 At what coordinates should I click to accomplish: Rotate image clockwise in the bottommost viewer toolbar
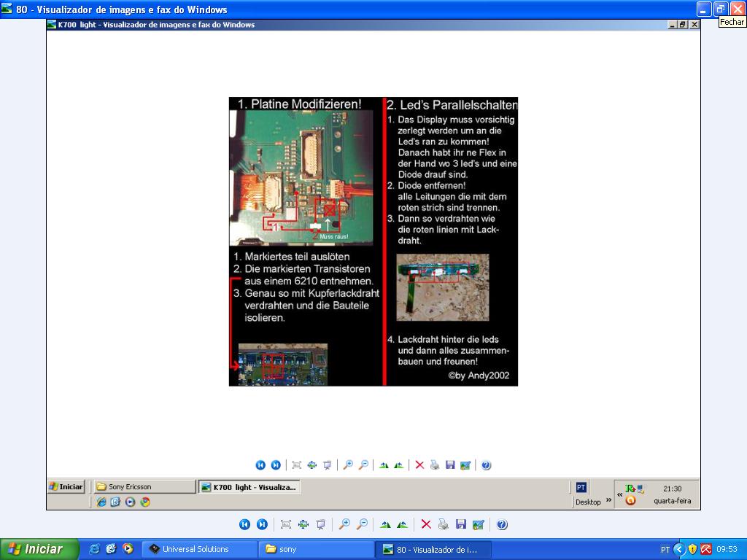[385, 524]
